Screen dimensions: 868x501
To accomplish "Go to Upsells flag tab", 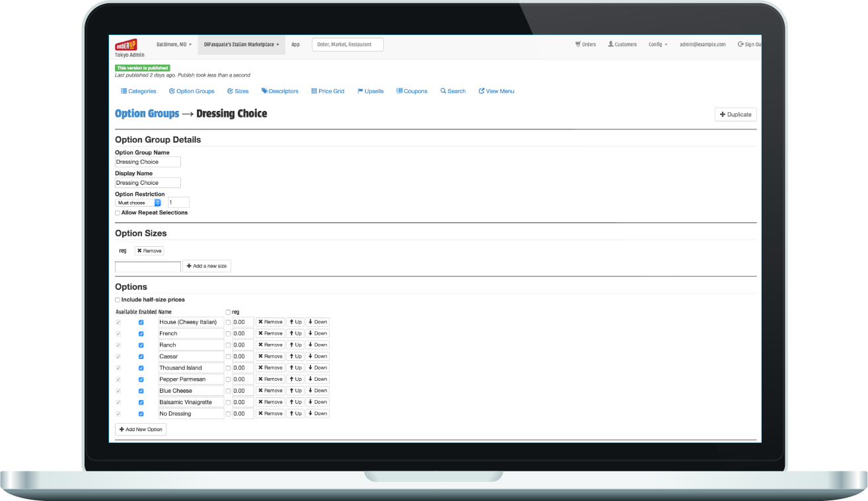I will pos(371,91).
